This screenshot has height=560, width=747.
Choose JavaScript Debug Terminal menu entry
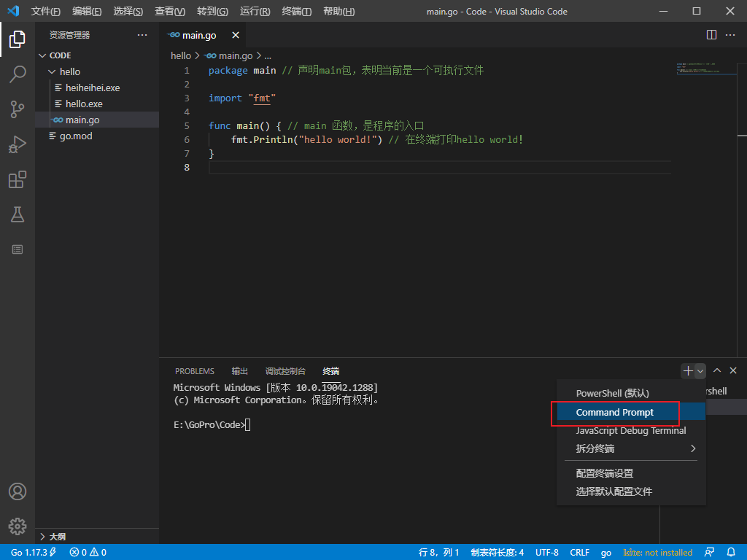[630, 431]
